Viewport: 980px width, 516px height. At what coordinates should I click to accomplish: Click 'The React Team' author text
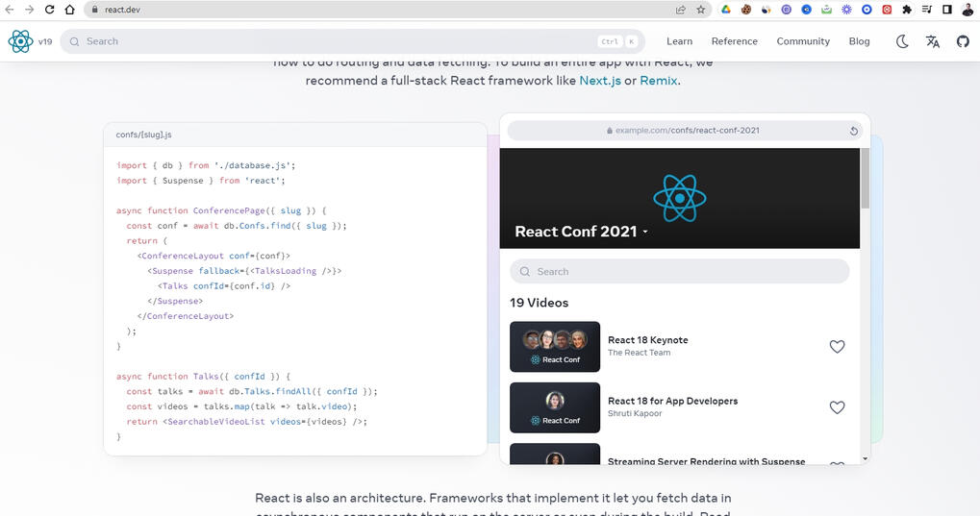(x=639, y=353)
